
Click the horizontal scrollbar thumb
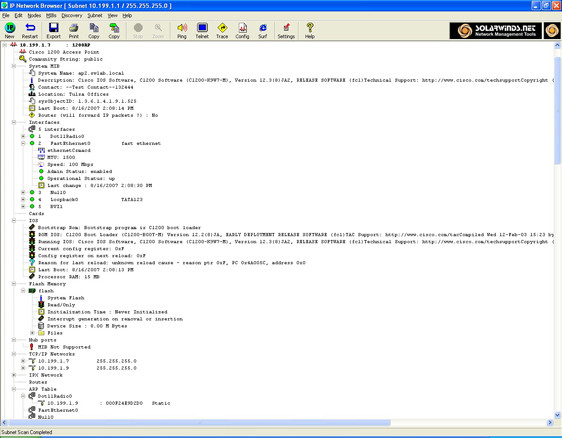[200, 423]
